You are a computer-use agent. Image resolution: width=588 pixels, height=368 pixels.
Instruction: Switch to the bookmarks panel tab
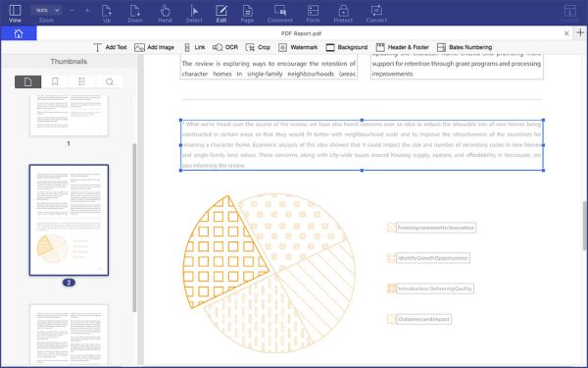click(x=55, y=81)
